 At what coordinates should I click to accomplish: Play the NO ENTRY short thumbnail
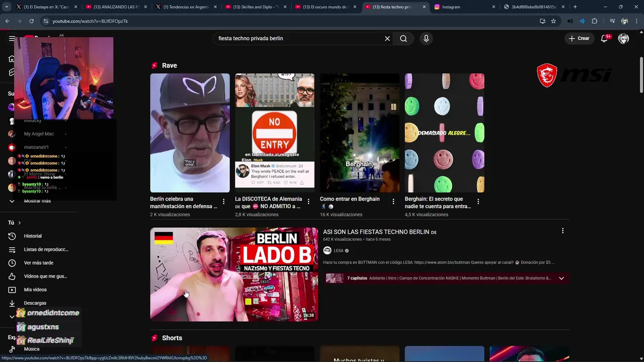coord(275,133)
